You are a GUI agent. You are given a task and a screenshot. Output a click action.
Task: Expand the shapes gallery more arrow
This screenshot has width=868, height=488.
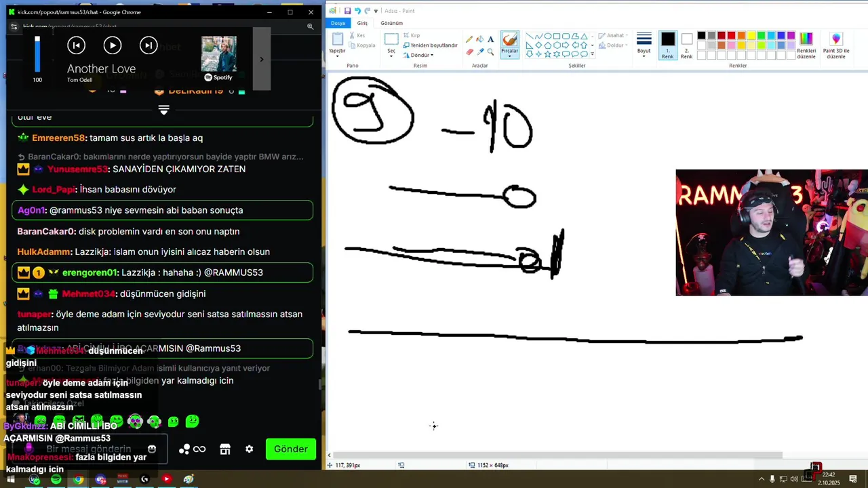tap(593, 54)
